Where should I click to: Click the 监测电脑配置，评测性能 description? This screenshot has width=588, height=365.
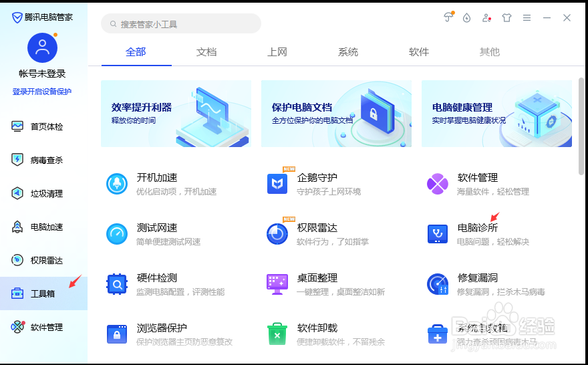tap(180, 292)
